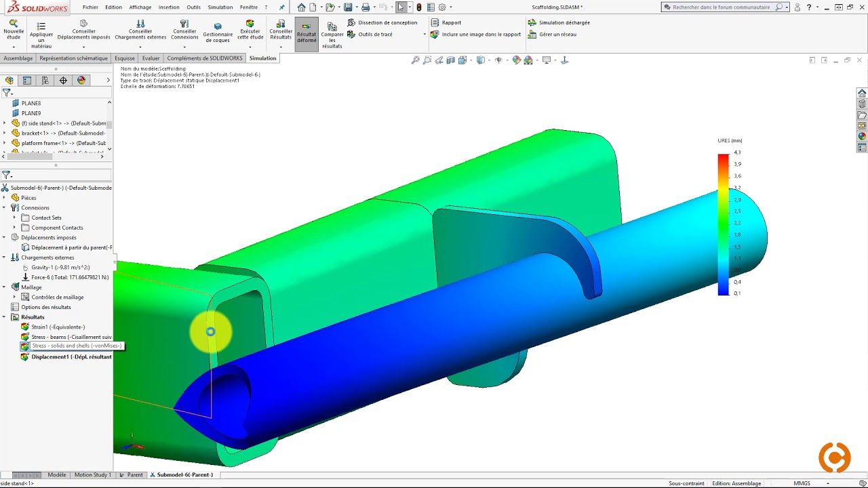This screenshot has height=488, width=868.
Task: Click Dissection de conception
Action: pyautogui.click(x=382, y=22)
